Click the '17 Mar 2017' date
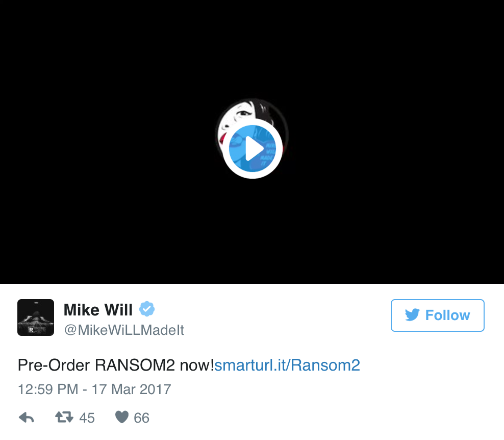 pos(131,389)
